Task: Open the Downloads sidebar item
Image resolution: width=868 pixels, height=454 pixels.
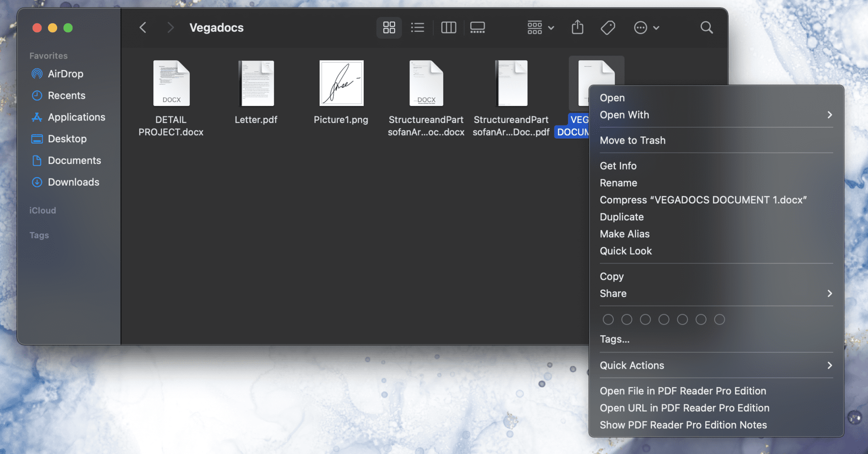Action: [73, 182]
